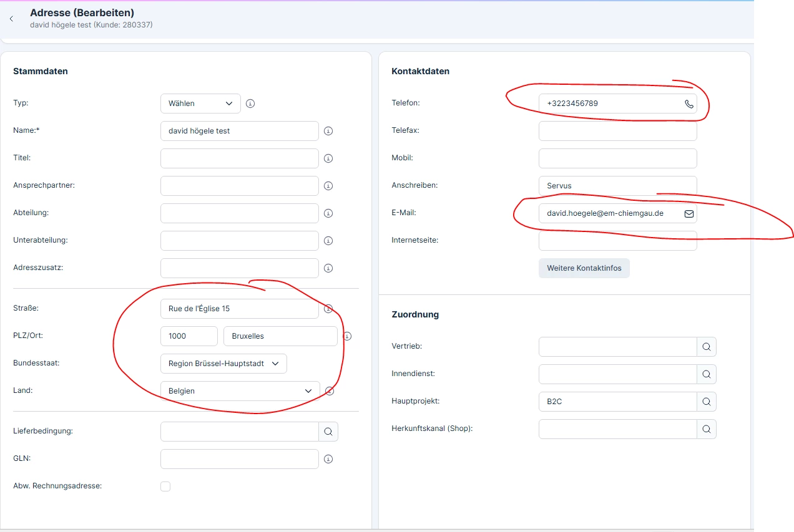Click phone icon in Telefon field
The width and height of the screenshot is (794, 532).
[689, 104]
